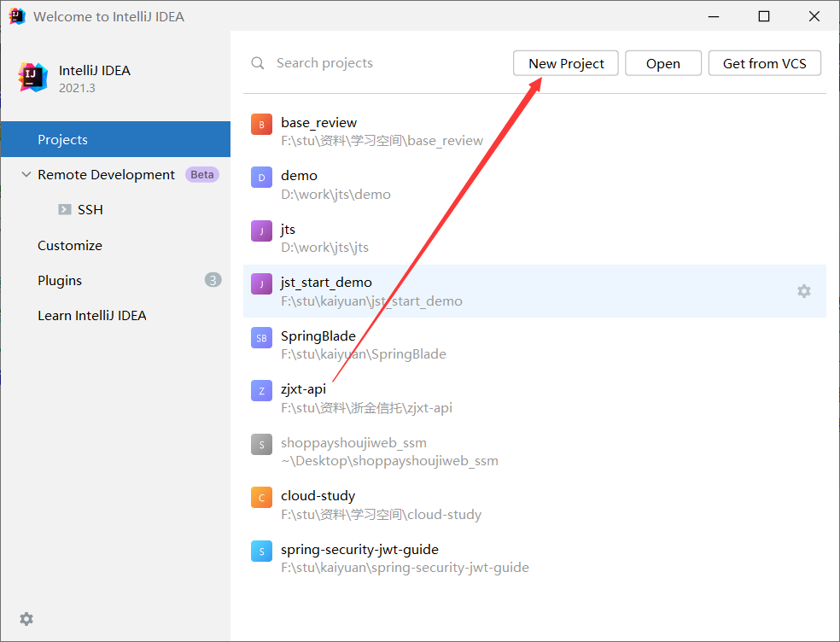Click the search magnifier icon

258,63
